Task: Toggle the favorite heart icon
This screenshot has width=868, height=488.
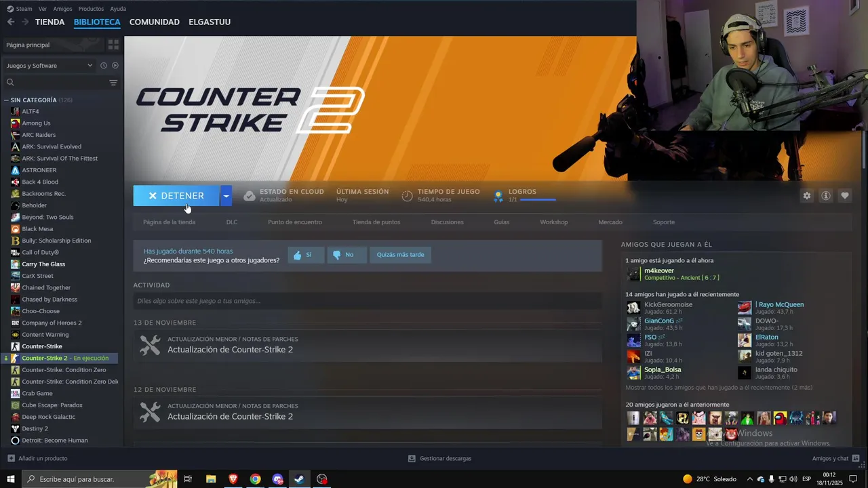Action: point(845,196)
